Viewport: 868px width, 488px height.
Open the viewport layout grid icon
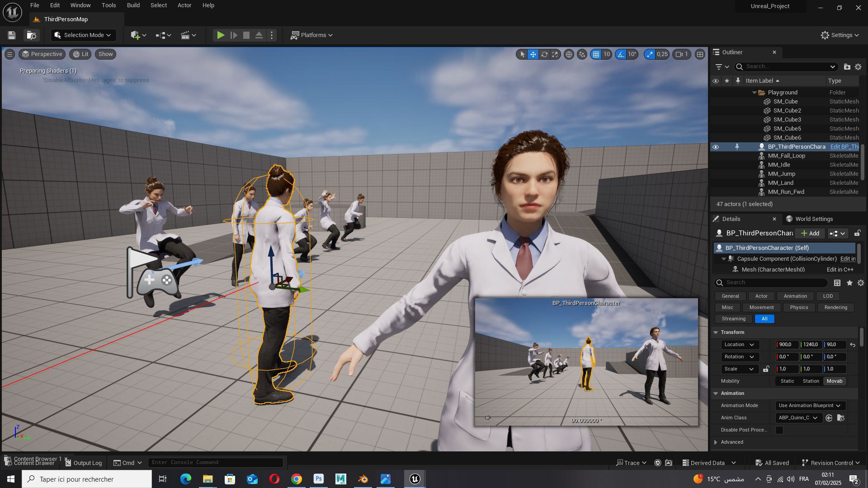pyautogui.click(x=700, y=54)
